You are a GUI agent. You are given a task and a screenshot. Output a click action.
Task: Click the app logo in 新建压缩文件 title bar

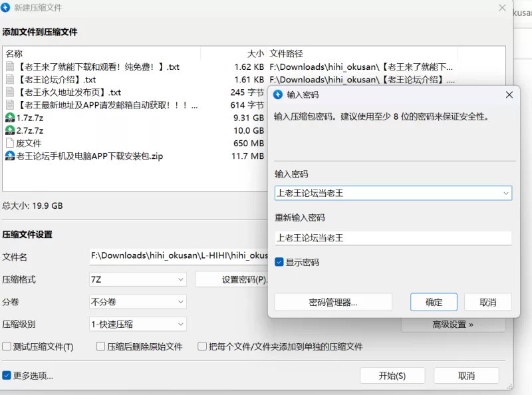[x=5, y=7]
